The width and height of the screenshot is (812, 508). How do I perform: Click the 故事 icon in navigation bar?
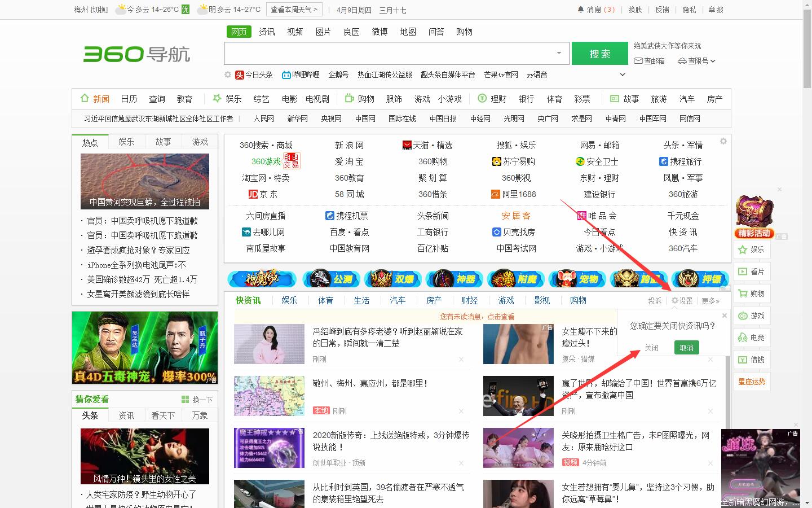click(615, 98)
